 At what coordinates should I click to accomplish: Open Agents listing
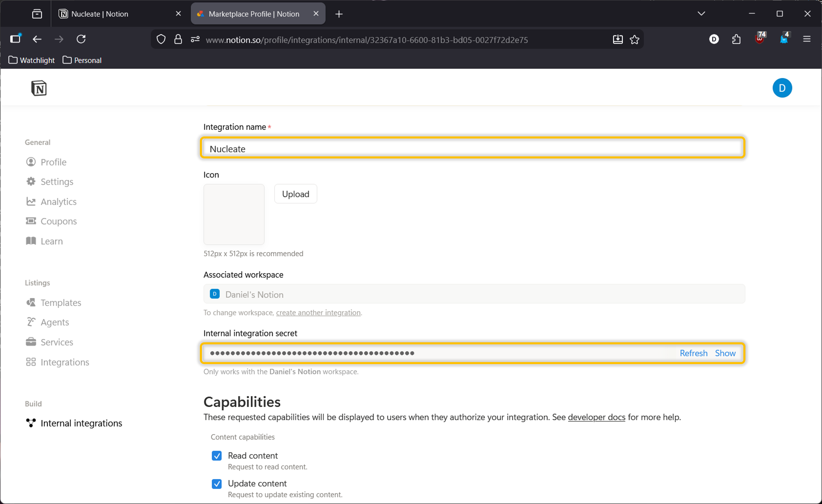pyautogui.click(x=54, y=322)
